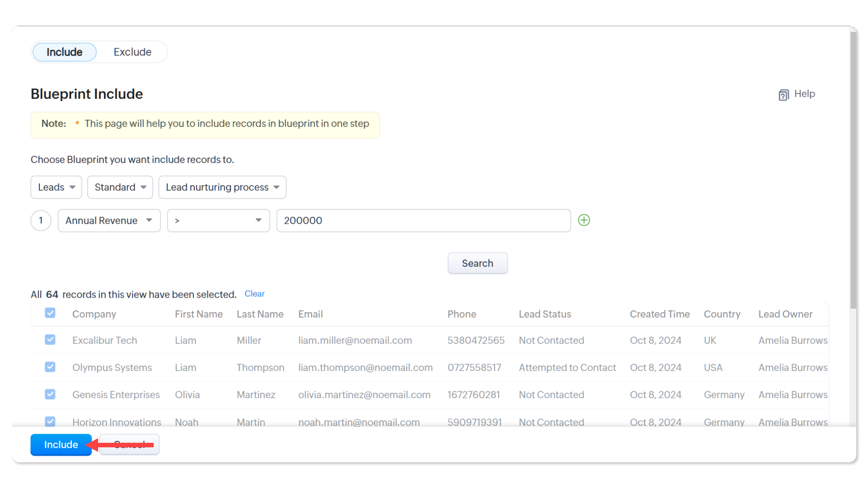
Task: Expand the Lead nurturing process dropdown
Action: pos(222,187)
